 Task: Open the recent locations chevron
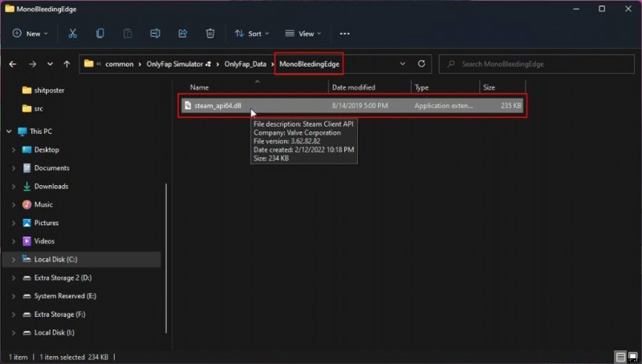point(50,64)
